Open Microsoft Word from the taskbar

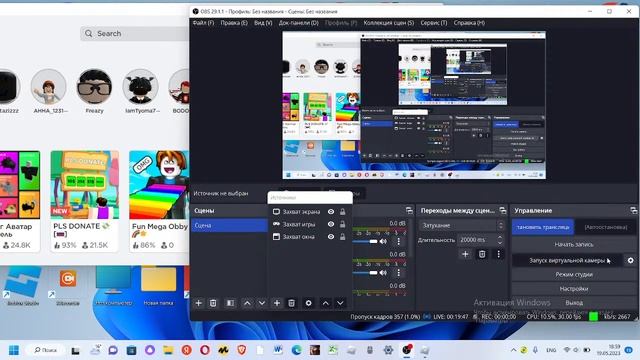point(278,350)
